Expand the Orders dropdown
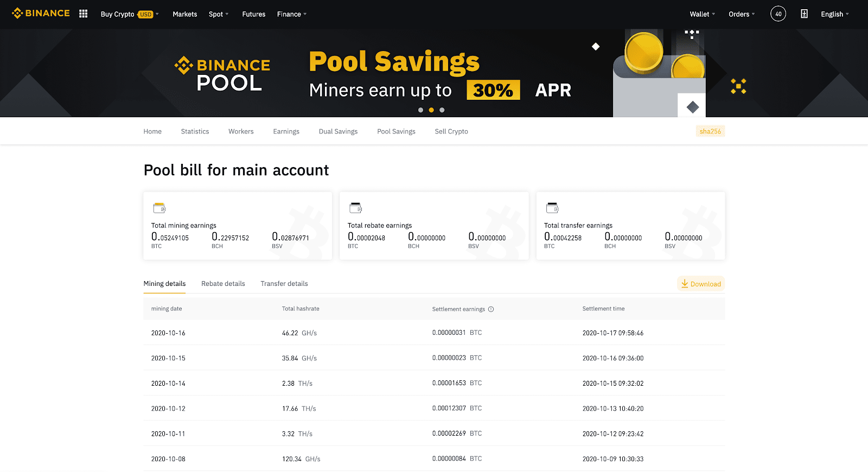868x472 pixels. coord(742,14)
